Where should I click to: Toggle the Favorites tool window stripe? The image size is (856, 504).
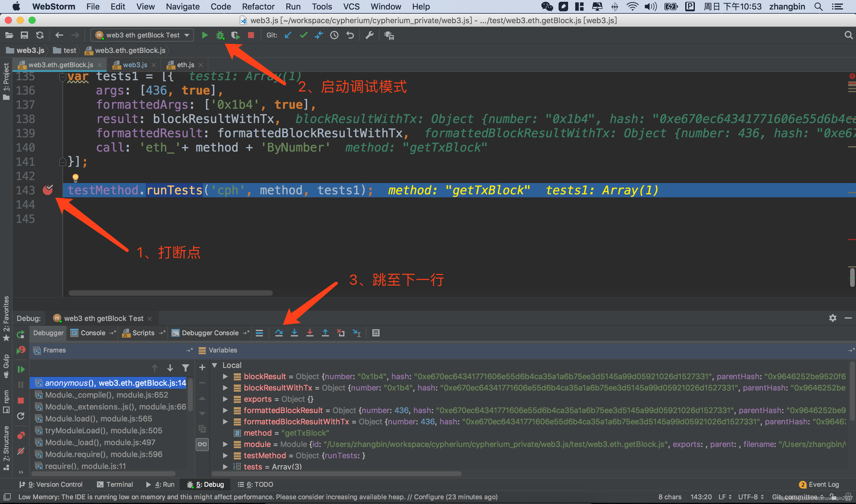coord(6,318)
